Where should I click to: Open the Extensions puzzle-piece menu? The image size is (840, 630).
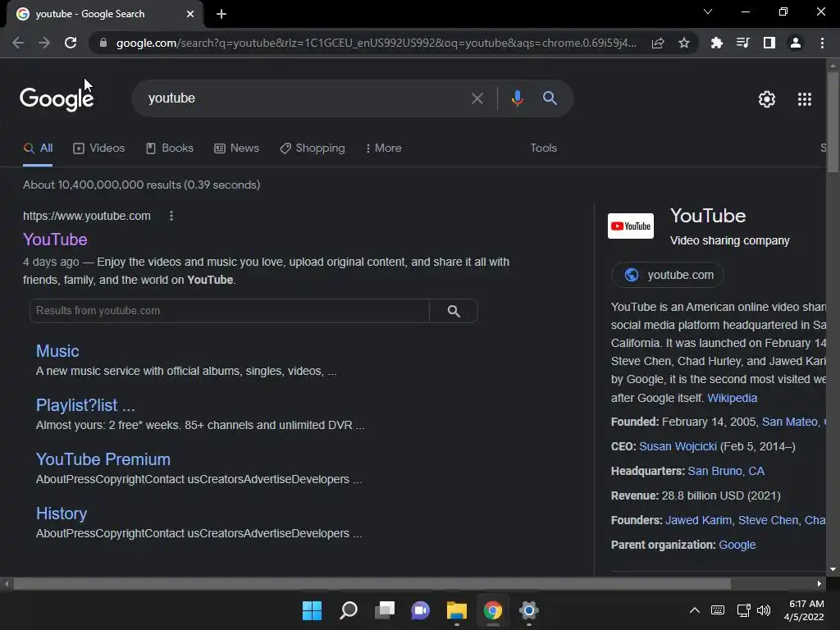click(x=717, y=43)
